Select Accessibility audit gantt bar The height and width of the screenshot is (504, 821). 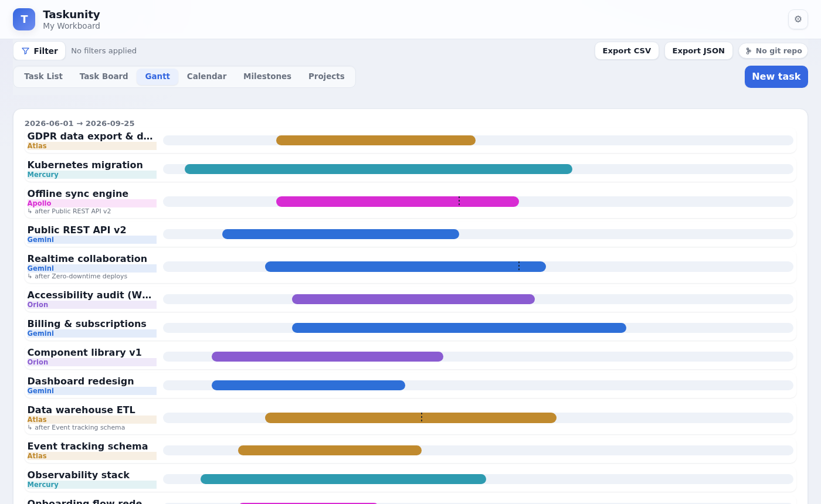pos(413,299)
